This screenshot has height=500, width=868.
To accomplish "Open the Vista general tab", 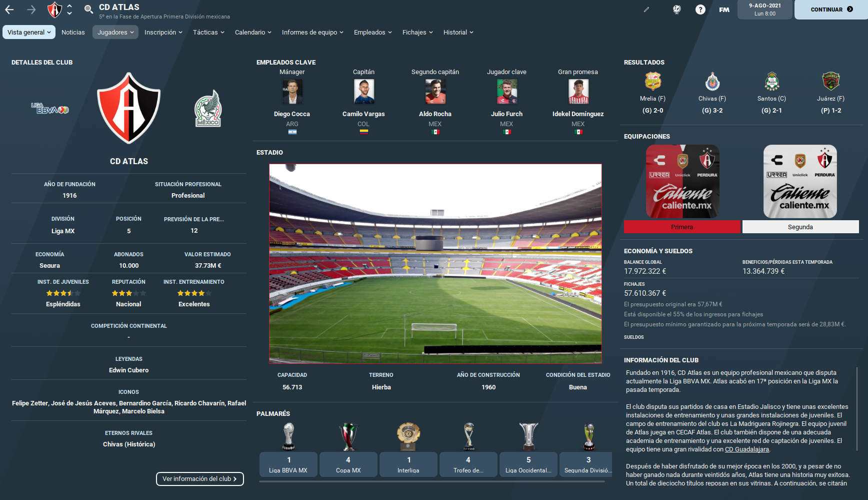I will pyautogui.click(x=29, y=32).
